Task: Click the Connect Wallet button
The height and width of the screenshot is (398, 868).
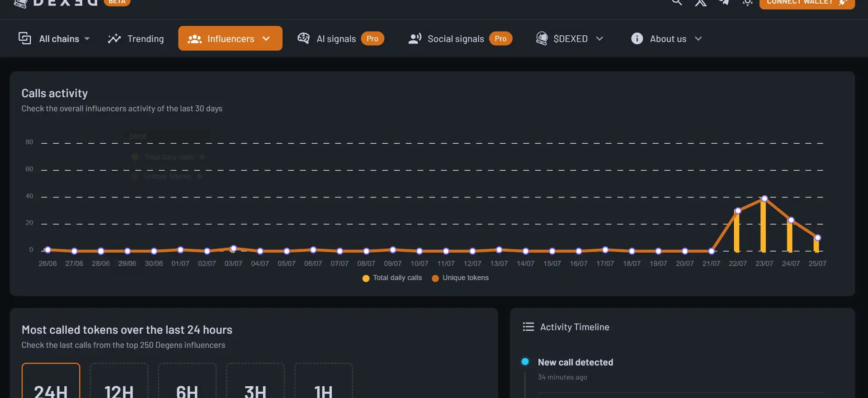Action: point(807,3)
